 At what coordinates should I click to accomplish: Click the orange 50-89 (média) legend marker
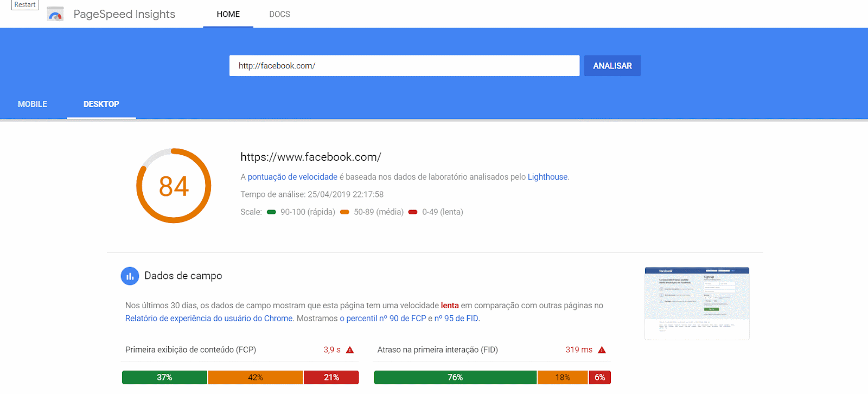coord(344,212)
